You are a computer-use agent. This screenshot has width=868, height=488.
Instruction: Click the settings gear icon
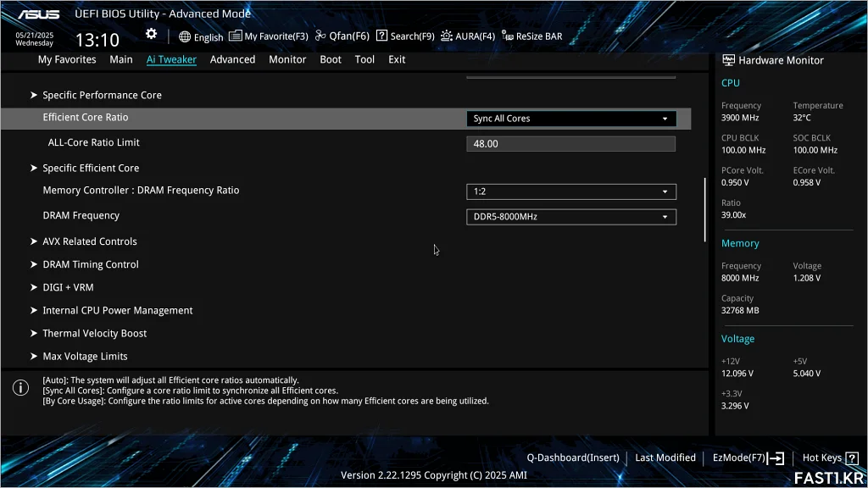[x=151, y=34]
